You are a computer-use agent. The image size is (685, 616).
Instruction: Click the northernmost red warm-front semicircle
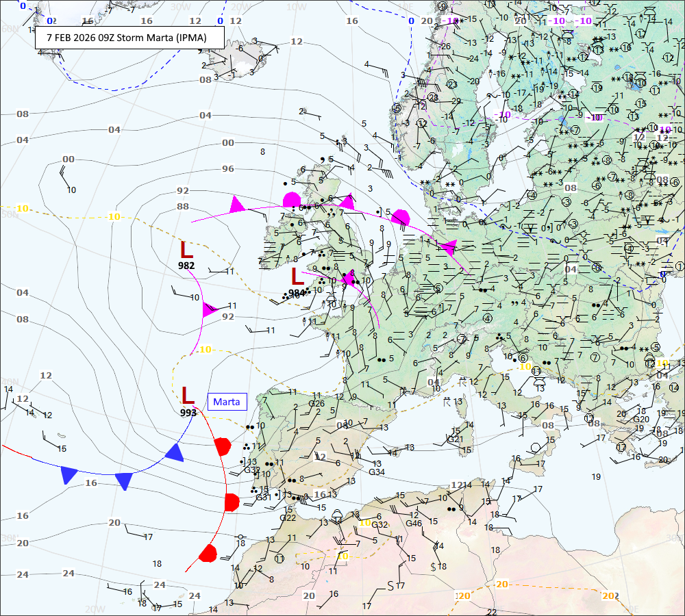coord(222,446)
